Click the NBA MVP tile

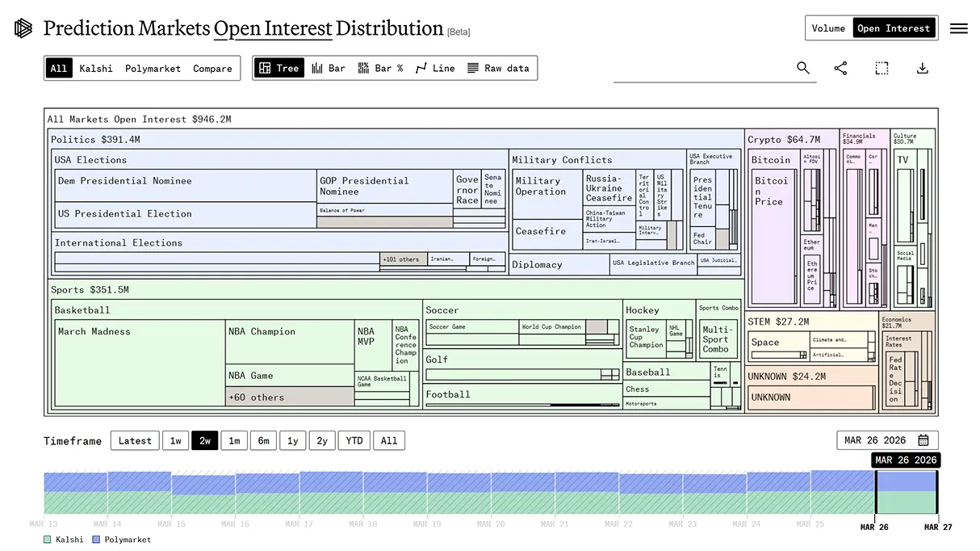click(x=373, y=346)
